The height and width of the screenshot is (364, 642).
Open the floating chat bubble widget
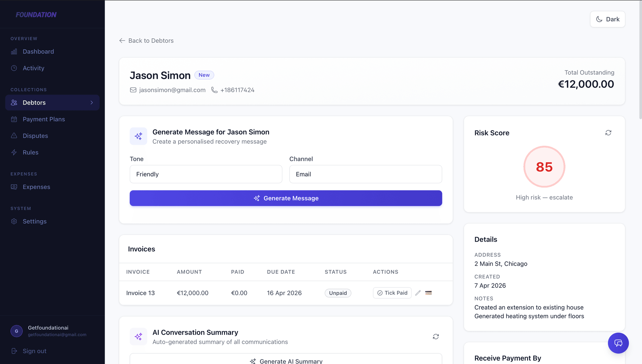(x=618, y=343)
